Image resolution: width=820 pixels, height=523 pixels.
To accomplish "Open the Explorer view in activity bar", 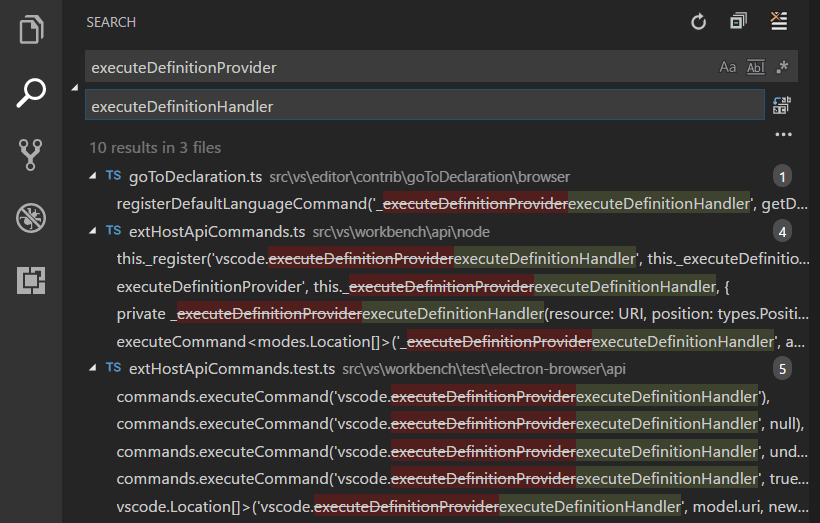I will 31,30.
